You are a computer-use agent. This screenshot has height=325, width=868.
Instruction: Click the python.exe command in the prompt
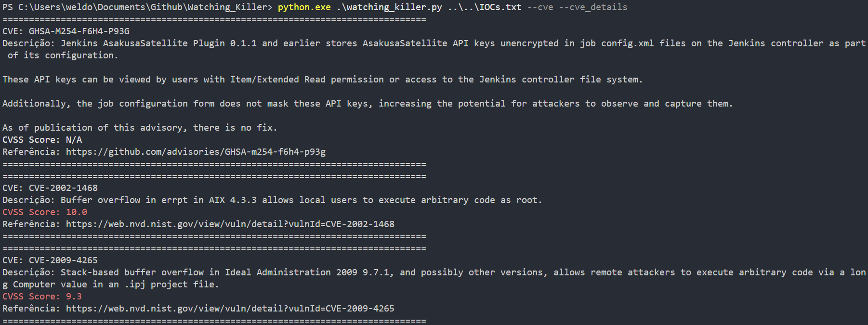(304, 7)
